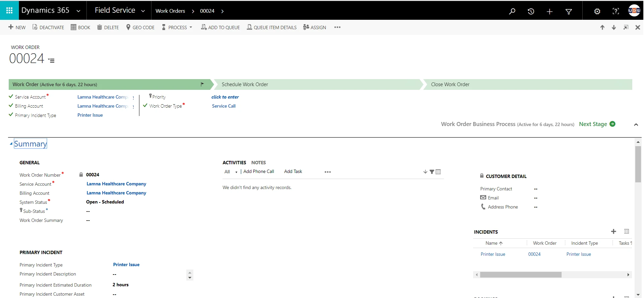Viewport: 644px width, 298px height.
Task: Click Add Phone Call
Action: [259, 171]
